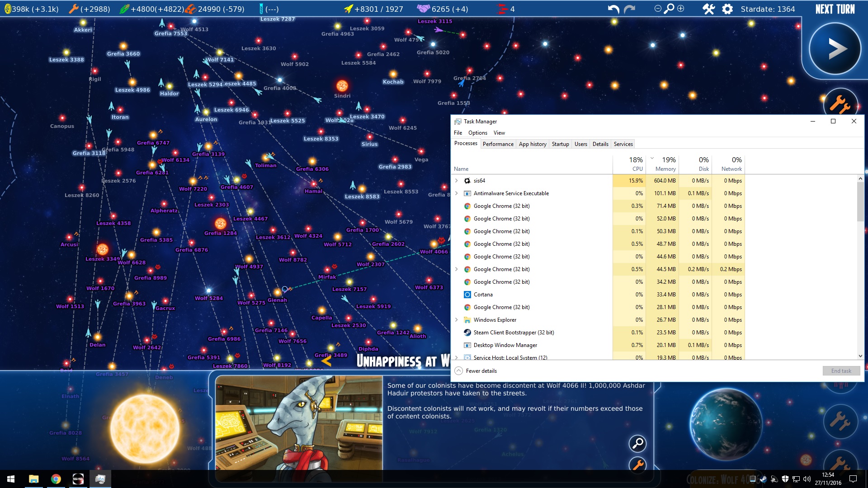Collapse Task Manager with Fewer details

(x=476, y=371)
